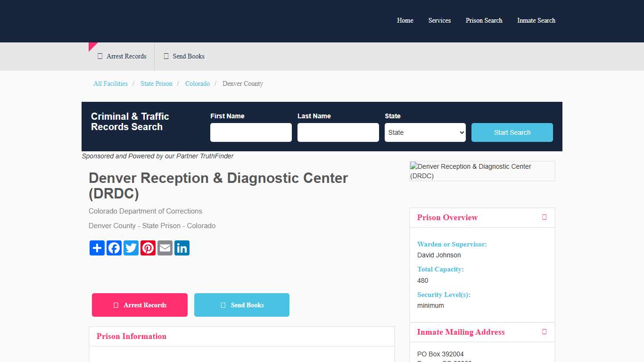Image resolution: width=644 pixels, height=362 pixels.
Task: Open the State dropdown
Action: pos(425,132)
